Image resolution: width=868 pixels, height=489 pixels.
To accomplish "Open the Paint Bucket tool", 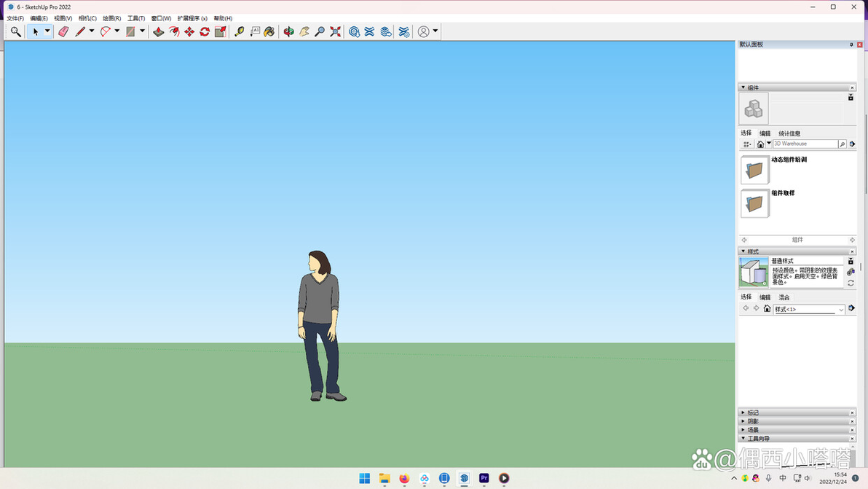I will (x=269, y=31).
